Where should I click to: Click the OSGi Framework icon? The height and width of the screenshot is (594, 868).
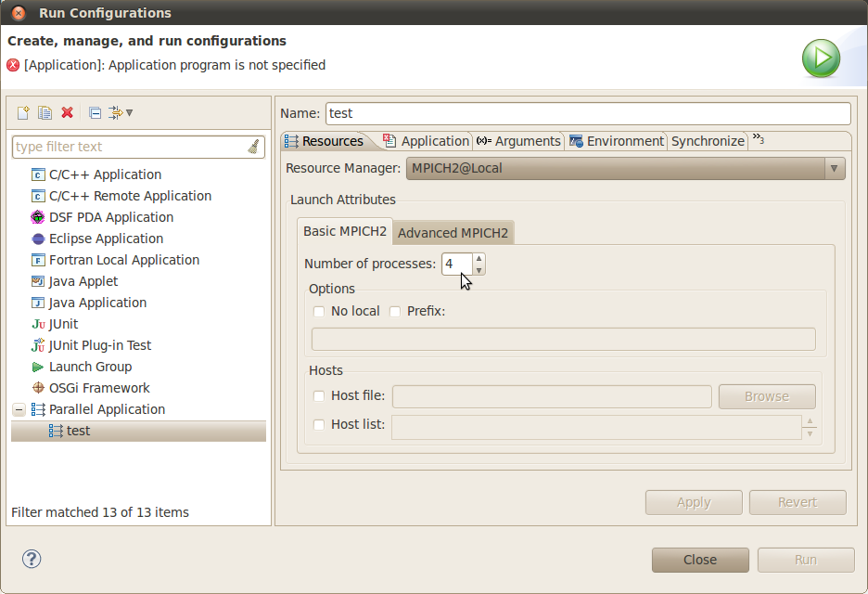tap(38, 388)
